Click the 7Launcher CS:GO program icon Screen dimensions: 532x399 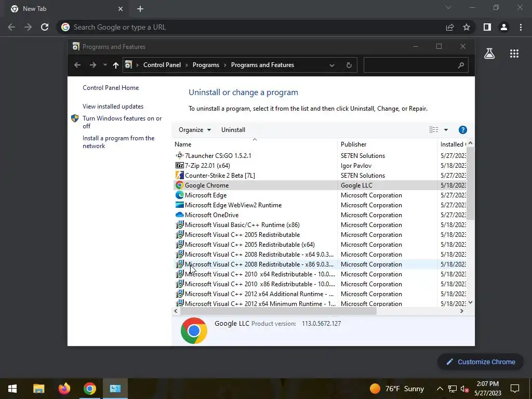179,155
